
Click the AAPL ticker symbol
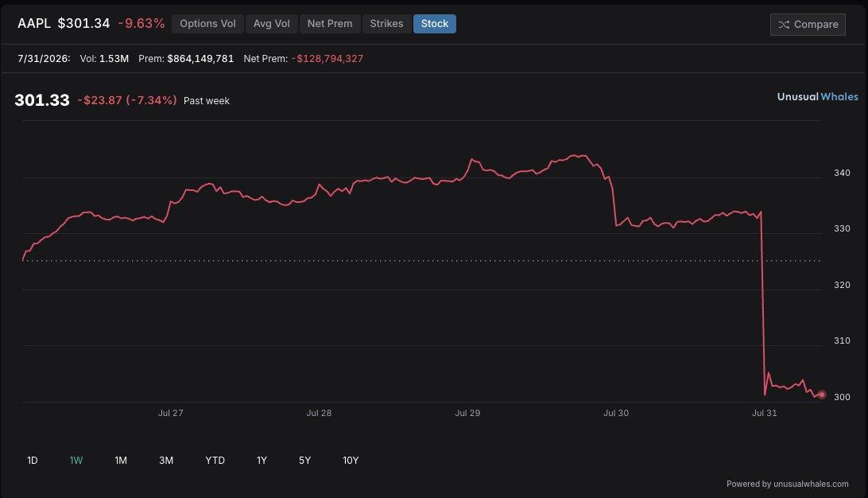(33, 23)
